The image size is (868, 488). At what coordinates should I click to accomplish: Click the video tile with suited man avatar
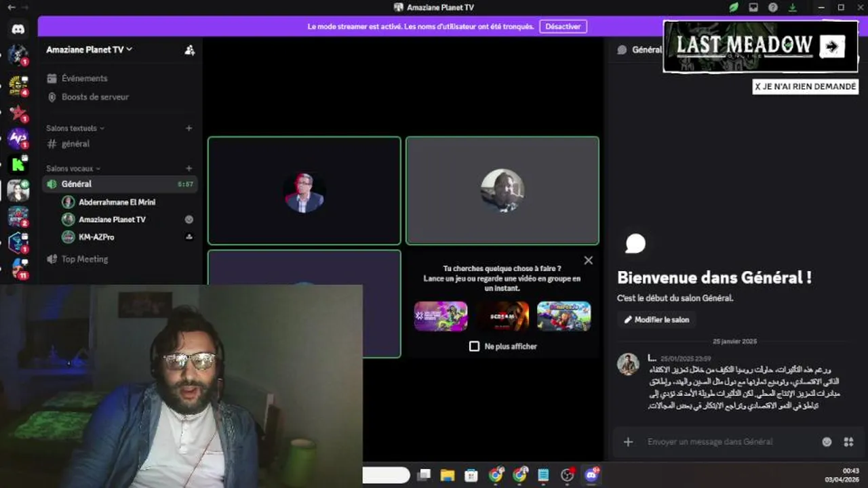coord(304,190)
